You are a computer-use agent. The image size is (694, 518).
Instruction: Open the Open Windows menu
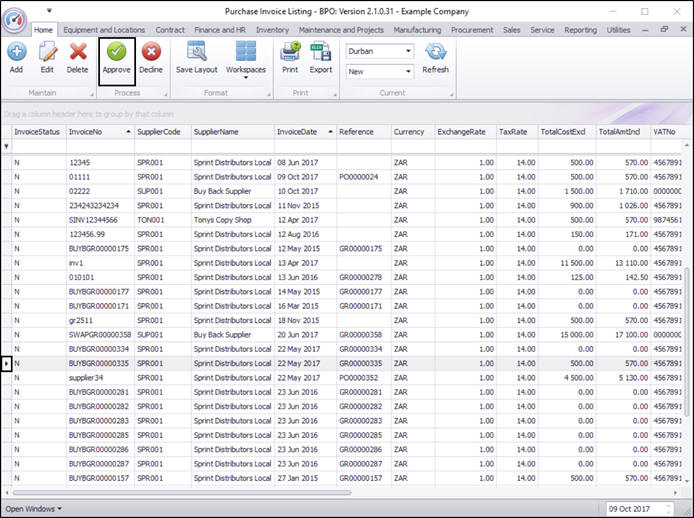tap(33, 509)
